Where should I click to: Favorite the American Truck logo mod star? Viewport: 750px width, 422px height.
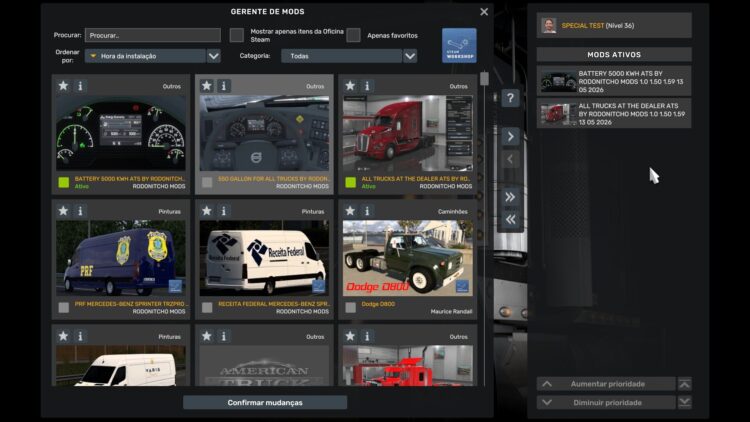[207, 336]
